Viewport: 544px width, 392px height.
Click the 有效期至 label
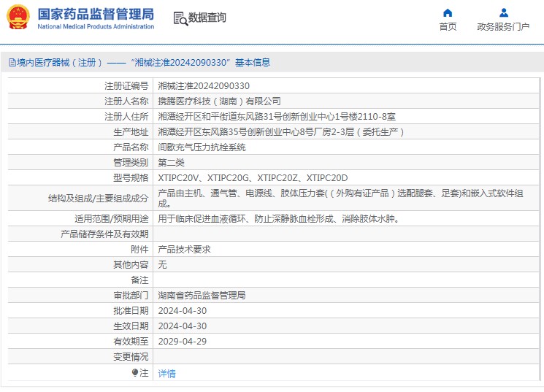coord(131,342)
